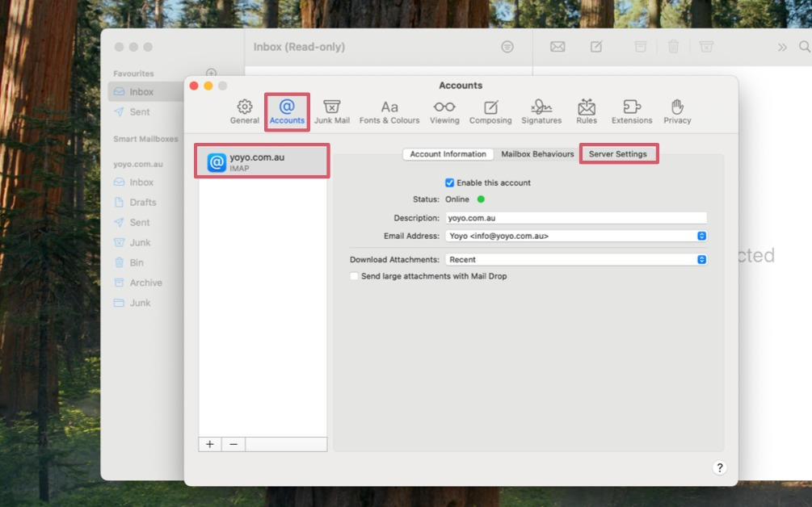812x507 pixels.
Task: Click the junk icon in Mail toolbar
Action: (706, 47)
